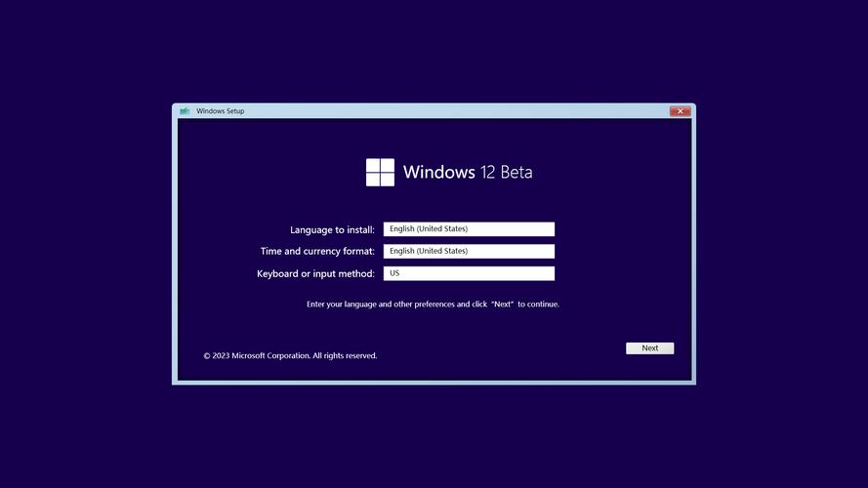Click the "Language to install:" label
The height and width of the screenshot is (488, 868).
(332, 229)
